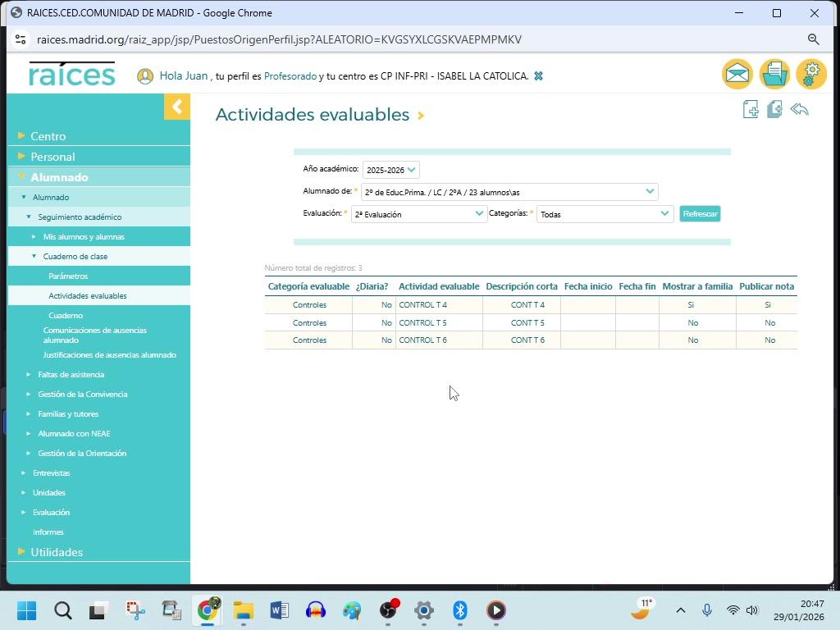Click the user profile avatar icon

[x=144, y=76]
